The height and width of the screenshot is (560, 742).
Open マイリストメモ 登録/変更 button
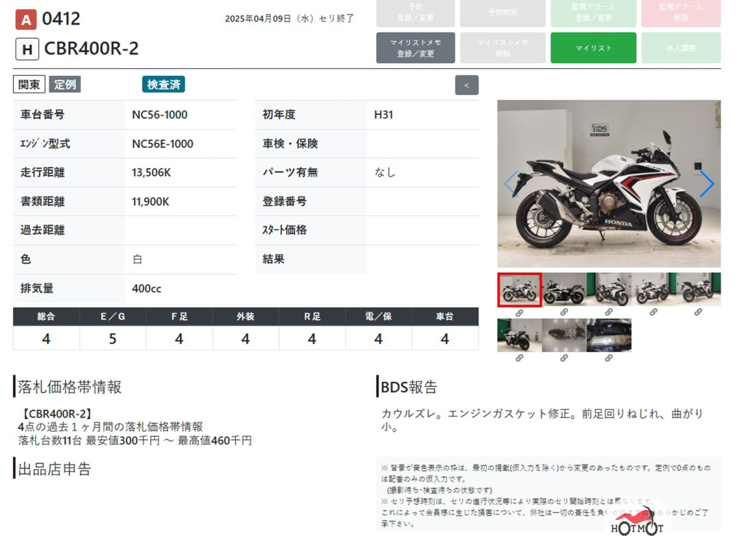click(x=416, y=48)
